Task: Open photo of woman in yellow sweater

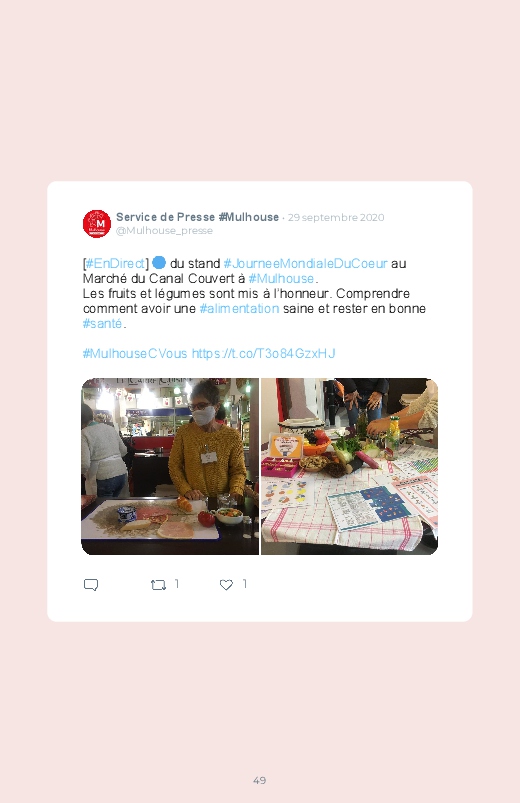Action: (x=170, y=466)
